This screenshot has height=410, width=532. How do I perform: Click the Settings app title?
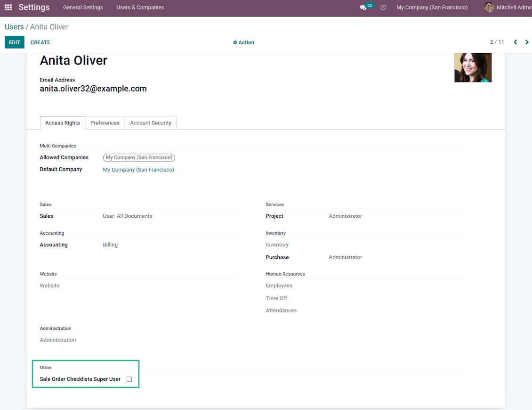34,7
